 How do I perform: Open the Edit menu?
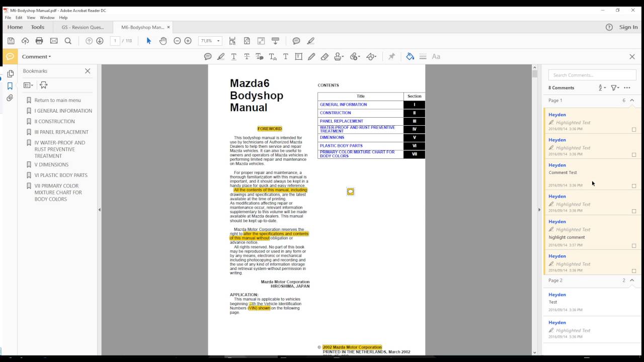19,18
